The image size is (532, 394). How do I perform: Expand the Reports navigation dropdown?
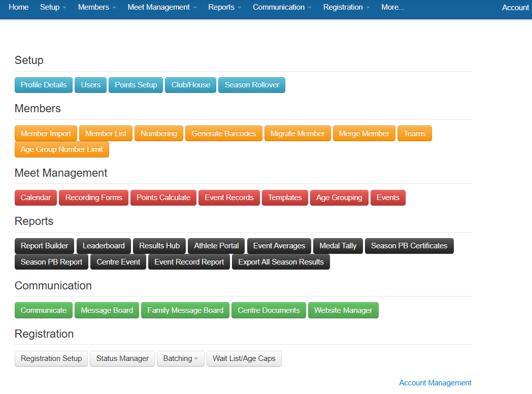[x=224, y=7]
